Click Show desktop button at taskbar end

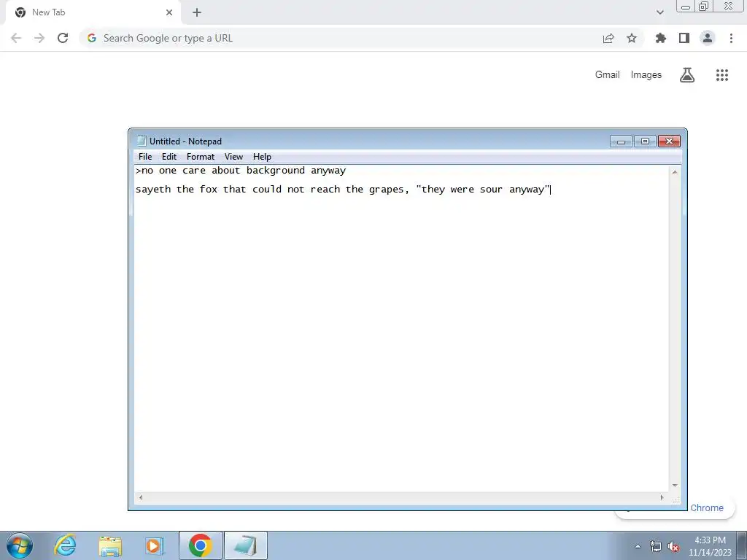click(741, 545)
